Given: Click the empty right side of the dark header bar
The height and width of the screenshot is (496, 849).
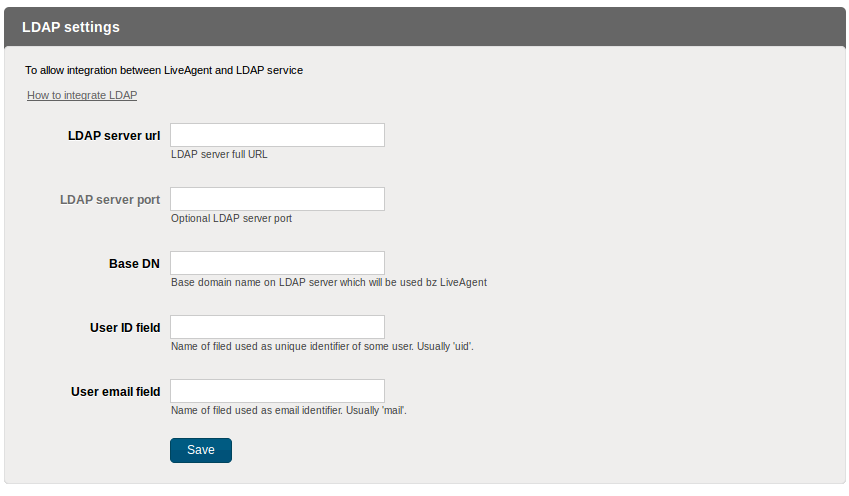Looking at the screenshot, I should coord(600,27).
